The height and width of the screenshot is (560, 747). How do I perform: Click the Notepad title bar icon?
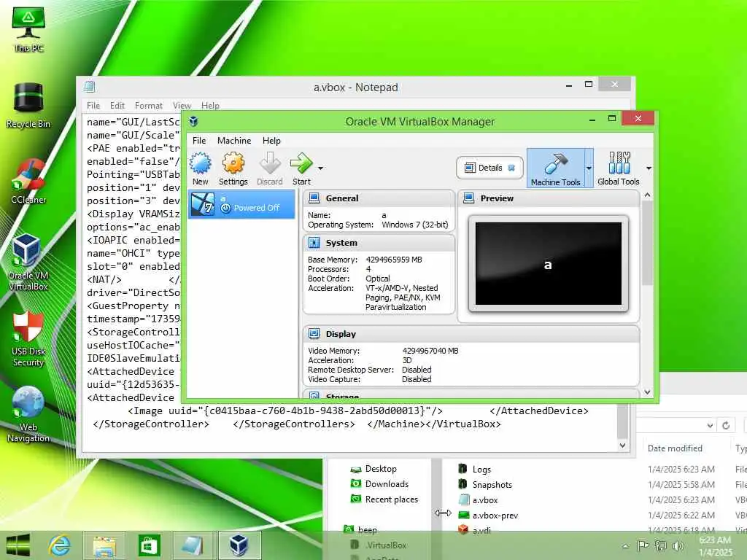(x=90, y=87)
